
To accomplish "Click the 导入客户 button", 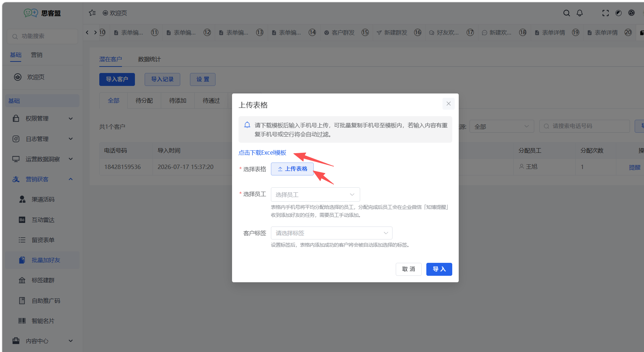I will tap(117, 79).
